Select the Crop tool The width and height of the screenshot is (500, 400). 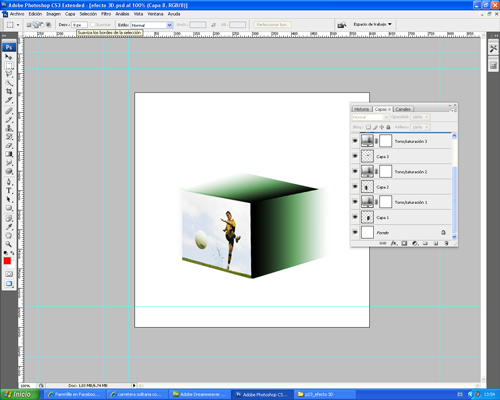[9, 91]
